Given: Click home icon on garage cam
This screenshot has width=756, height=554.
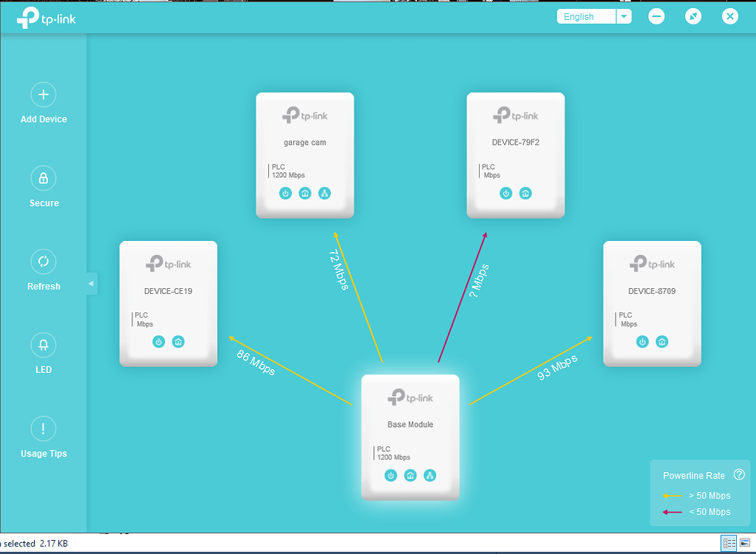Looking at the screenshot, I should [305, 194].
